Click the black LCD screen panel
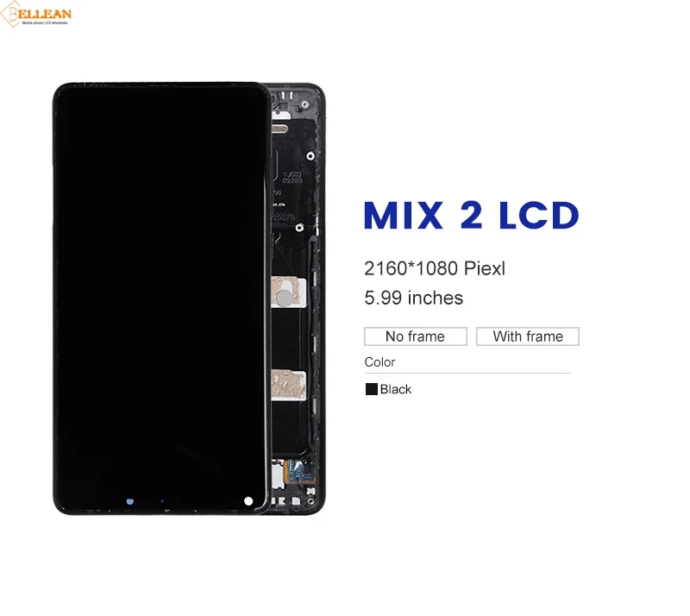 [x=160, y=298]
